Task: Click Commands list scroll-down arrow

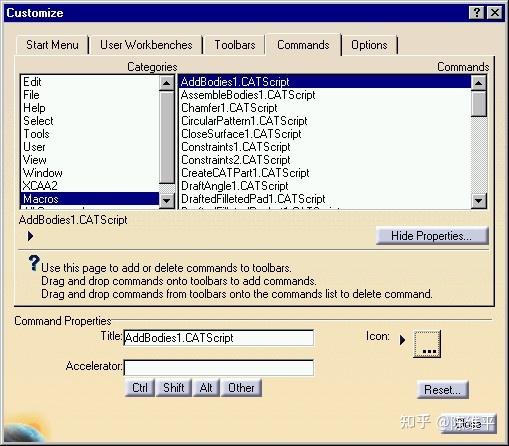Action: [x=479, y=201]
